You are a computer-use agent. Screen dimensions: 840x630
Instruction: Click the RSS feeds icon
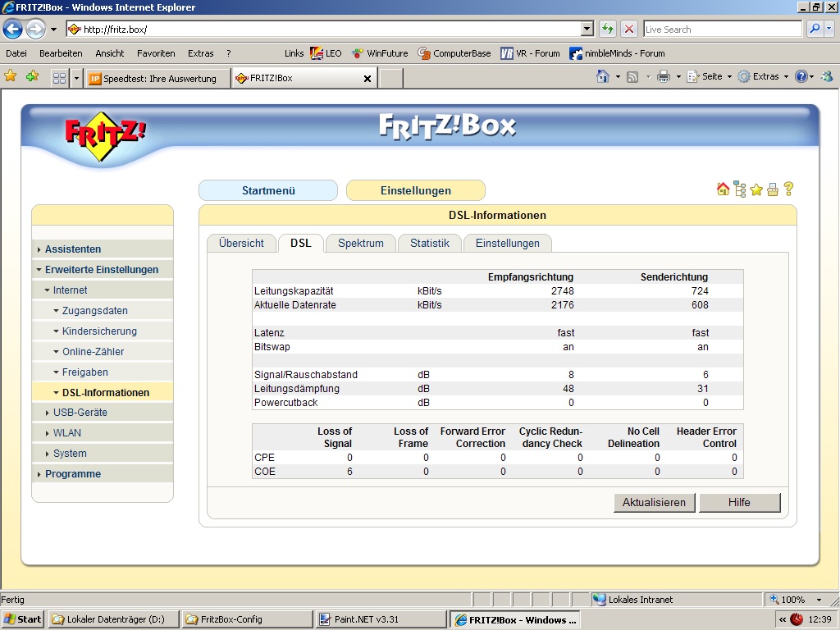[x=632, y=77]
